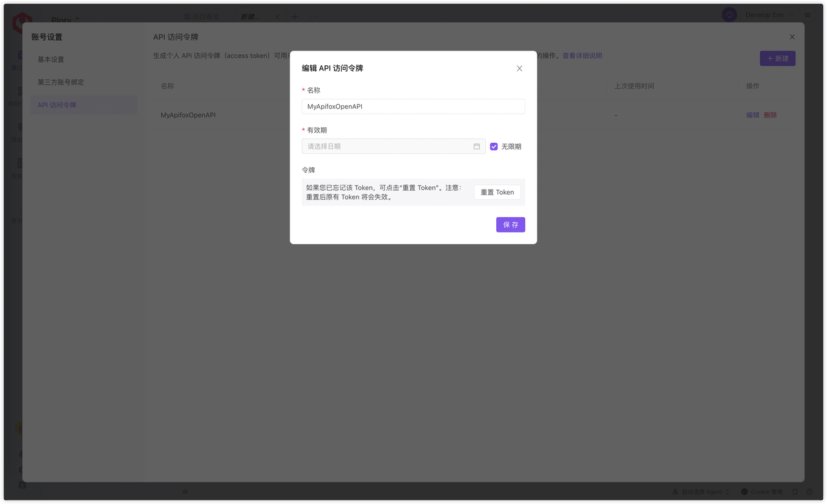
Task: Collapse sidebar with double-chevron icon
Action: (185, 492)
